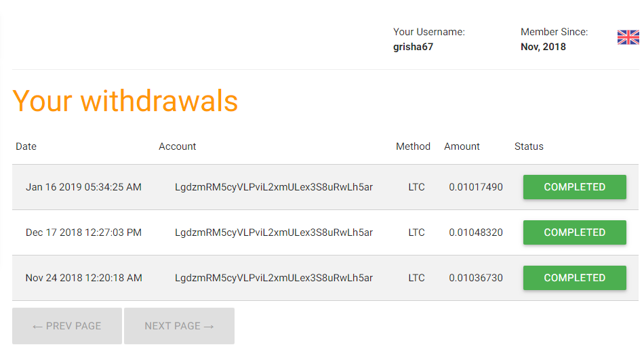The height and width of the screenshot is (347, 644).
Task: Click the Dec 17 2018 withdrawal's account address
Action: coord(274,232)
